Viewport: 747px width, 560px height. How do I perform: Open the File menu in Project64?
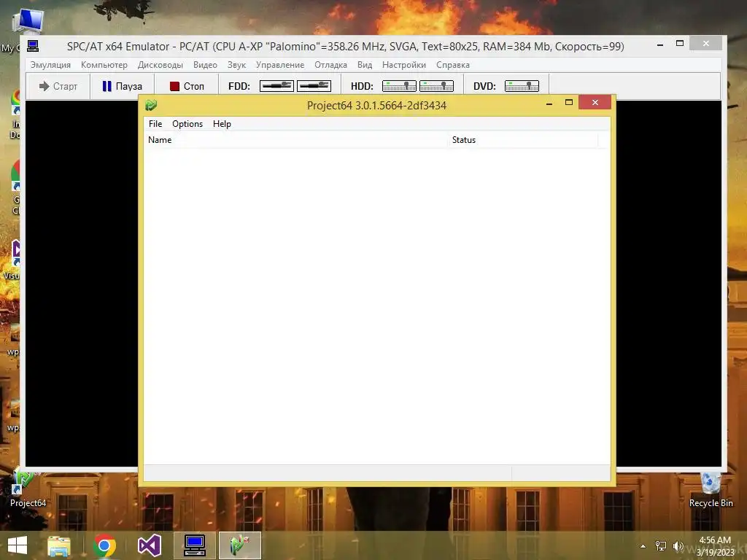click(x=155, y=124)
